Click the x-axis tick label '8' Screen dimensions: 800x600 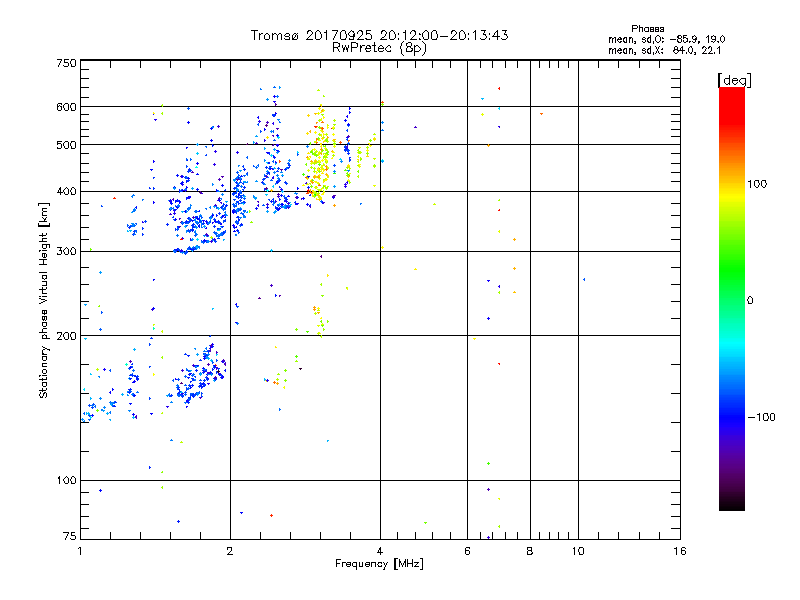pos(530,551)
